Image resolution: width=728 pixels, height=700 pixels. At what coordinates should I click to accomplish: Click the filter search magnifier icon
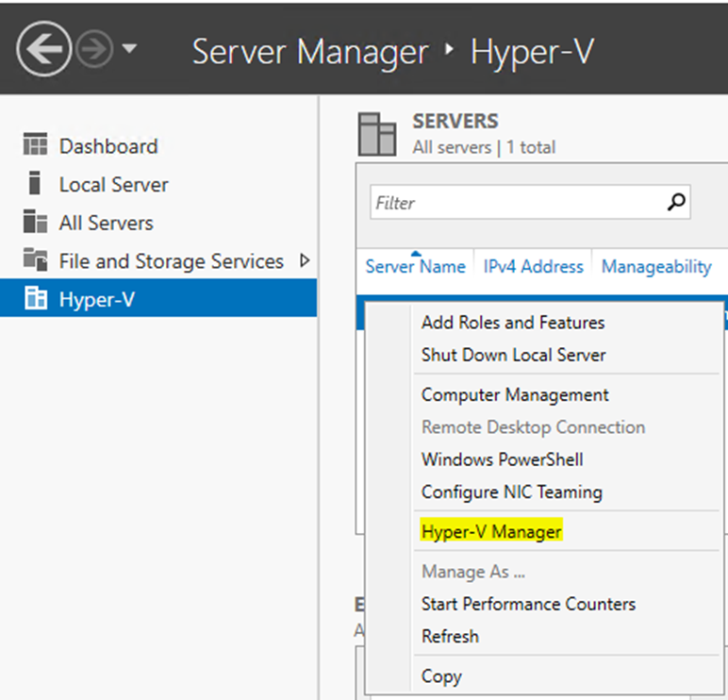676,202
